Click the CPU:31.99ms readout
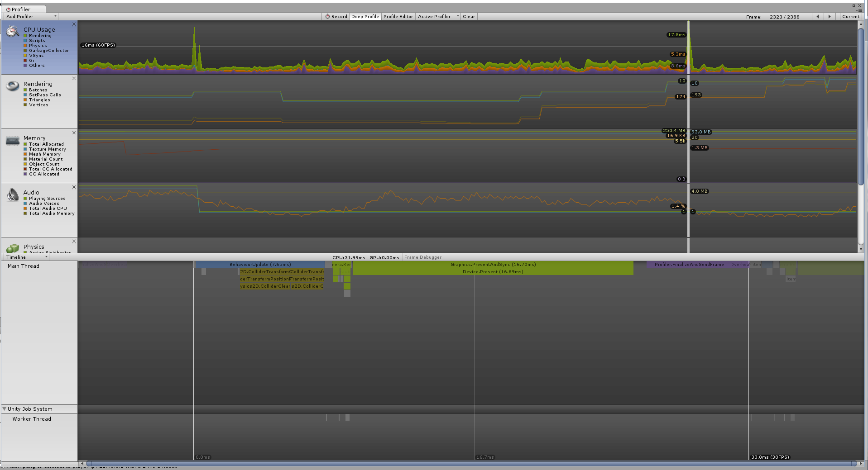The height and width of the screenshot is (470, 868). (x=348, y=257)
